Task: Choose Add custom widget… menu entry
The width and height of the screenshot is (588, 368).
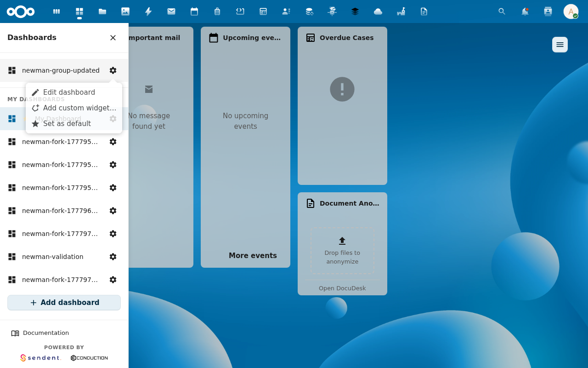Action: 74,108
